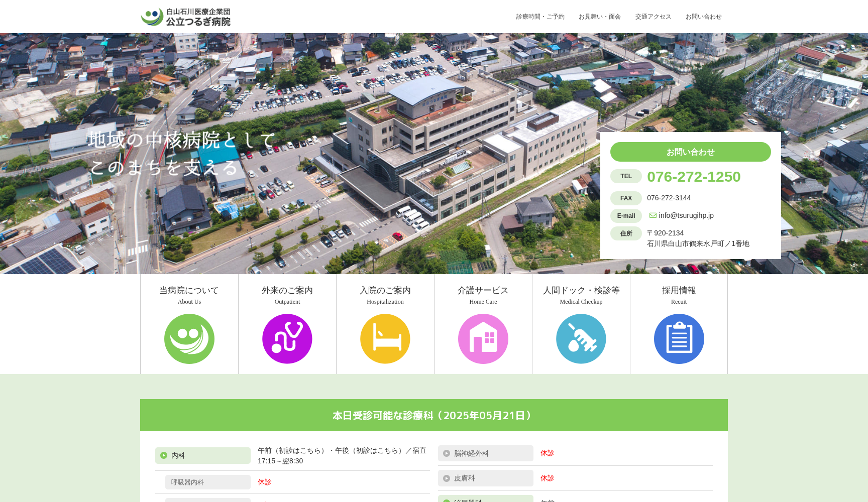
Task: Click the info@tsurugihp.jp email link
Action: coord(686,215)
